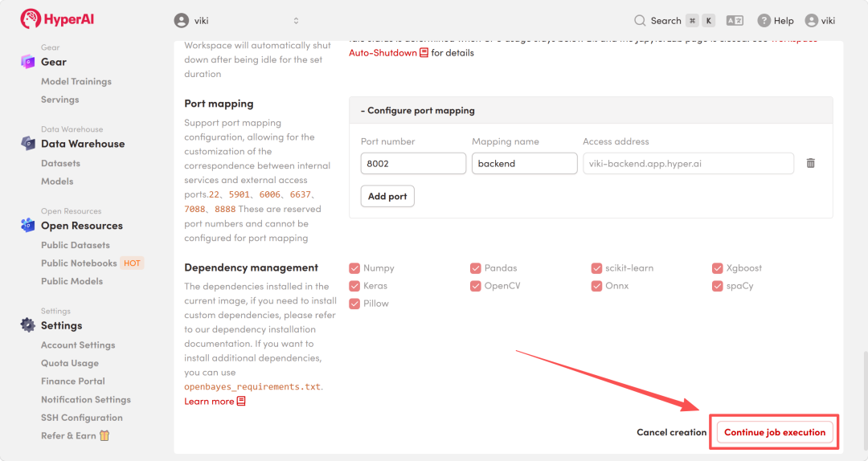Screen dimensions: 868x461
Task: Click the language switch icon
Action: click(x=735, y=20)
